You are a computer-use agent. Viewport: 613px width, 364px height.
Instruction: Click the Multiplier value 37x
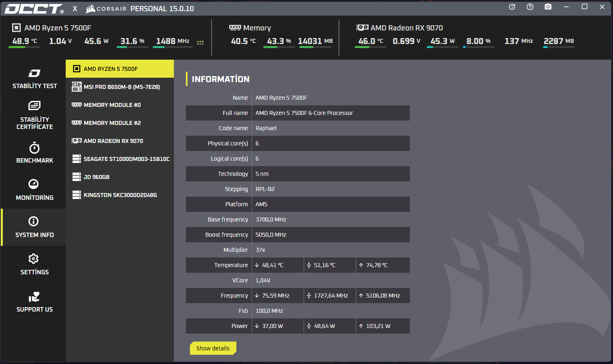click(x=260, y=250)
